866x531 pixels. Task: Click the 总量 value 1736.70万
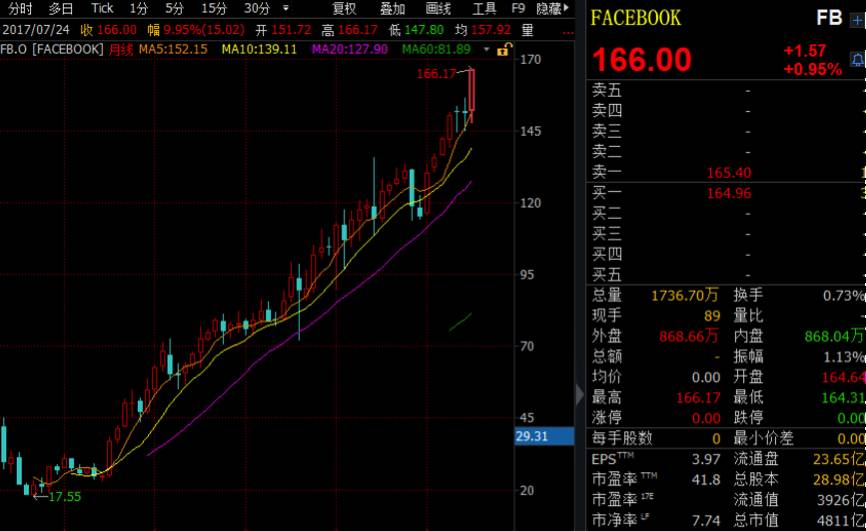click(x=685, y=296)
